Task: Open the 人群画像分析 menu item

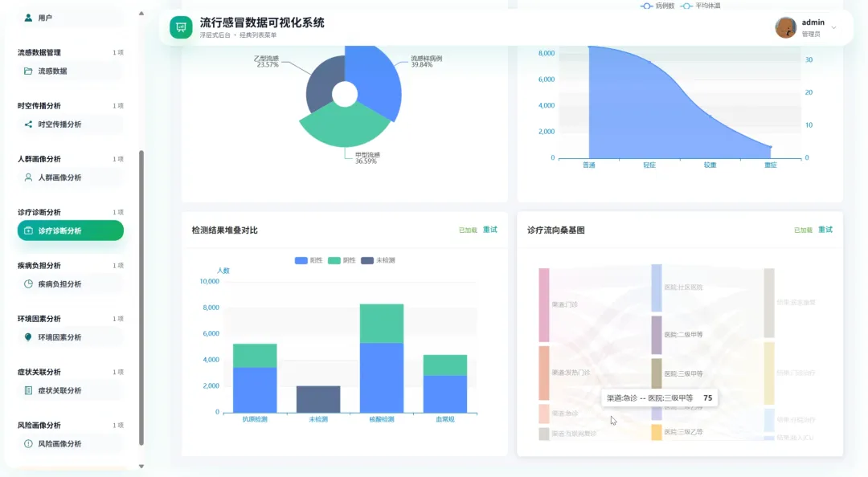Action: (70, 177)
